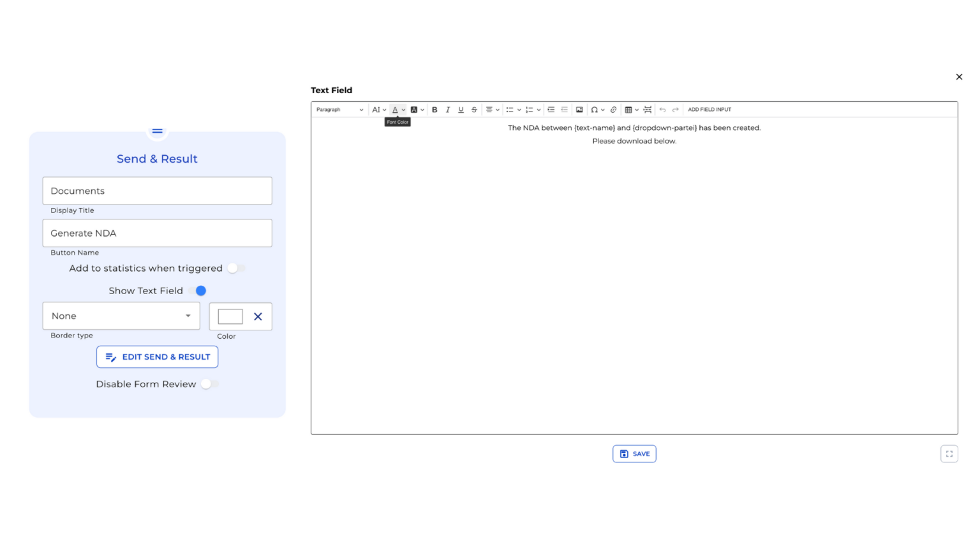The image size is (980, 539).
Task: Click the underline icon
Action: pos(461,110)
